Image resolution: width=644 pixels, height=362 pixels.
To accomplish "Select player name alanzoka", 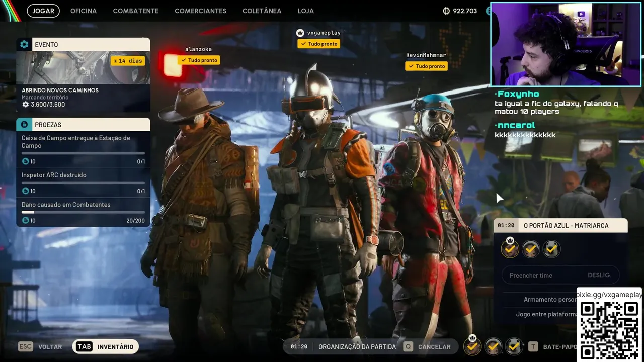I will (198, 49).
